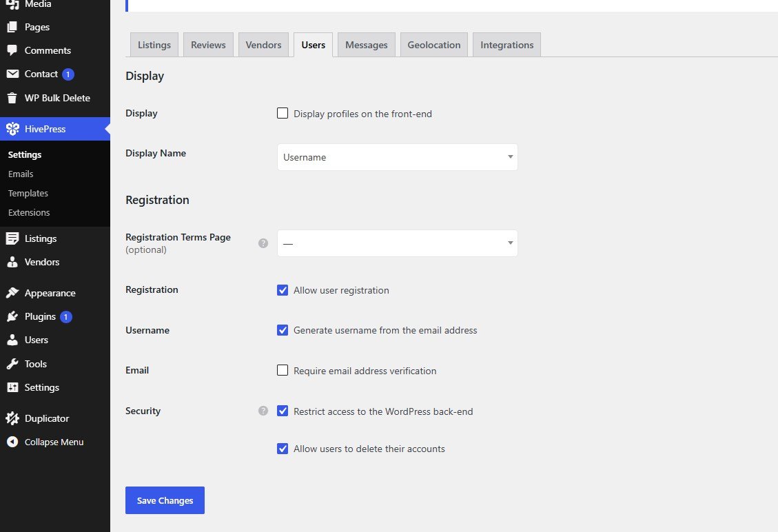Image resolution: width=778 pixels, height=532 pixels.
Task: Open the Media menu label
Action: pyautogui.click(x=38, y=4)
